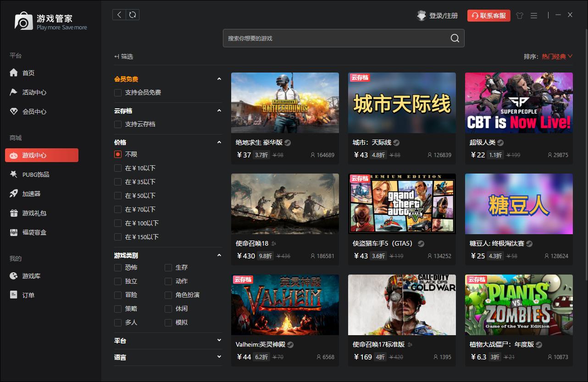Select the 不限 price option
Viewport: 588px width, 382px height.
pos(118,154)
